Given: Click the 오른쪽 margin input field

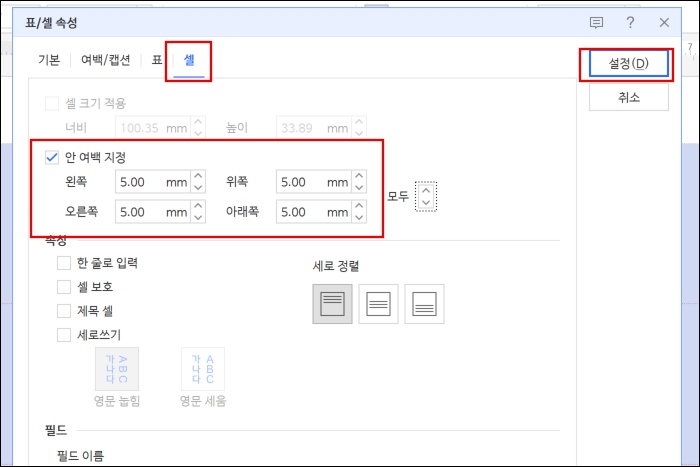Looking at the screenshot, I should 153,212.
